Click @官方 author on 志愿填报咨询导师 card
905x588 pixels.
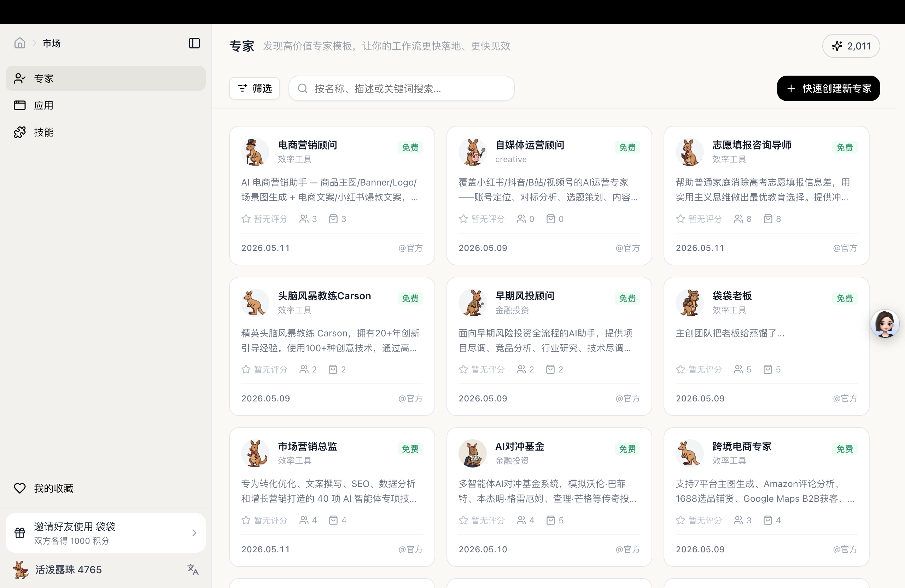[x=845, y=248]
